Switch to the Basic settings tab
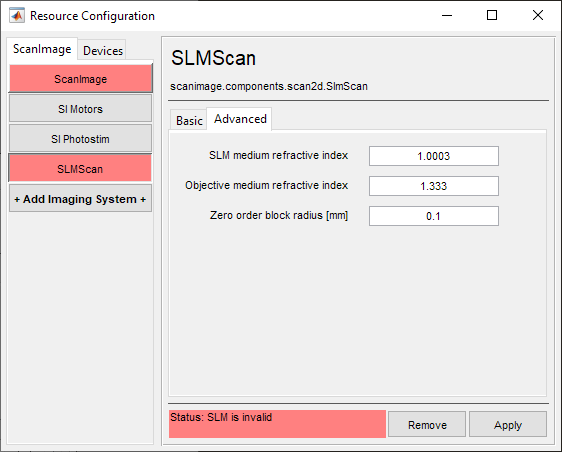The height and width of the screenshot is (452, 562). [x=189, y=120]
